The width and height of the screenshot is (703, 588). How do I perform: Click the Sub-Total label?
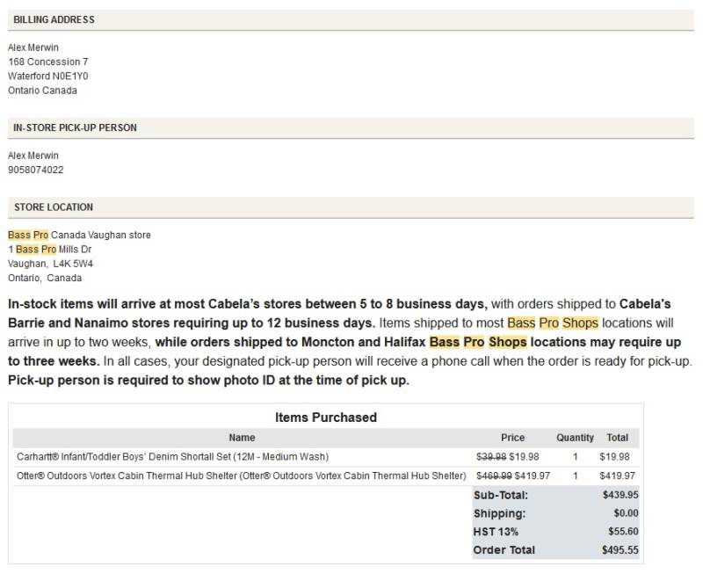501,495
